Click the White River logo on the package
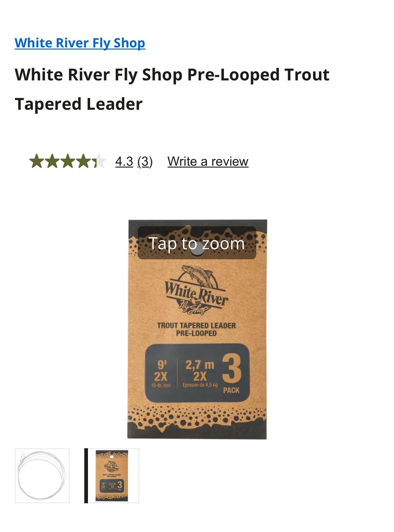 (x=197, y=290)
